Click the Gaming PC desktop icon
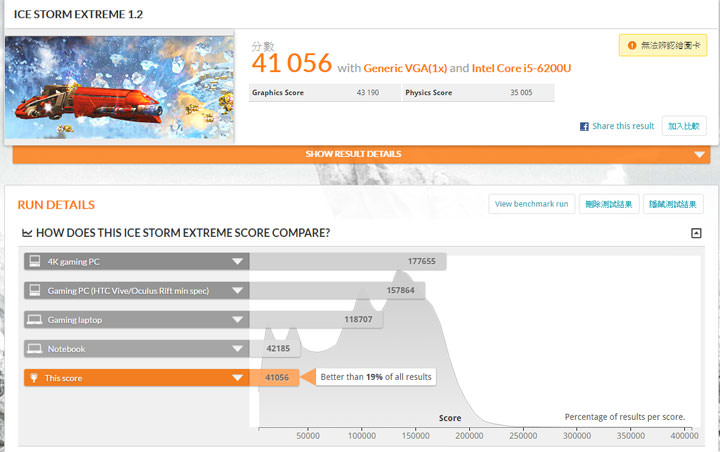 (34, 291)
